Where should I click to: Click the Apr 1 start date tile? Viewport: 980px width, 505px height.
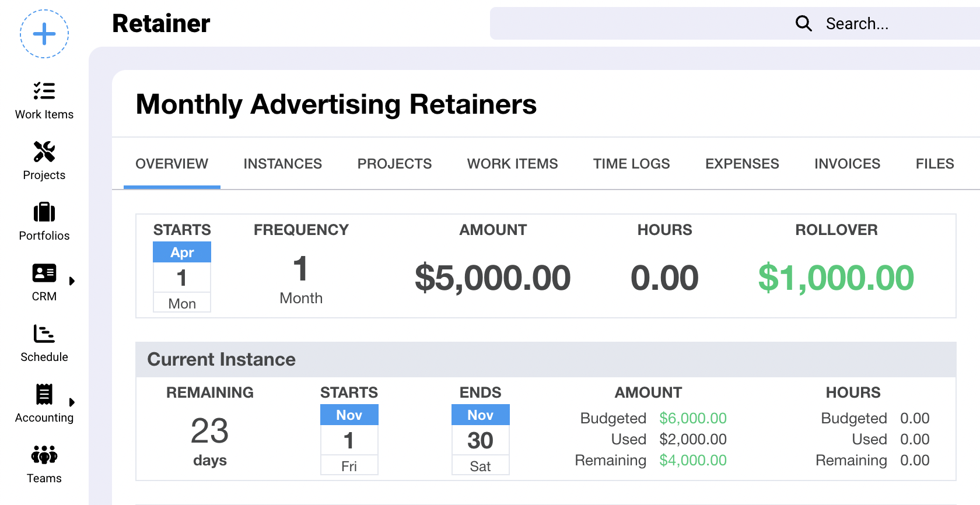point(182,277)
